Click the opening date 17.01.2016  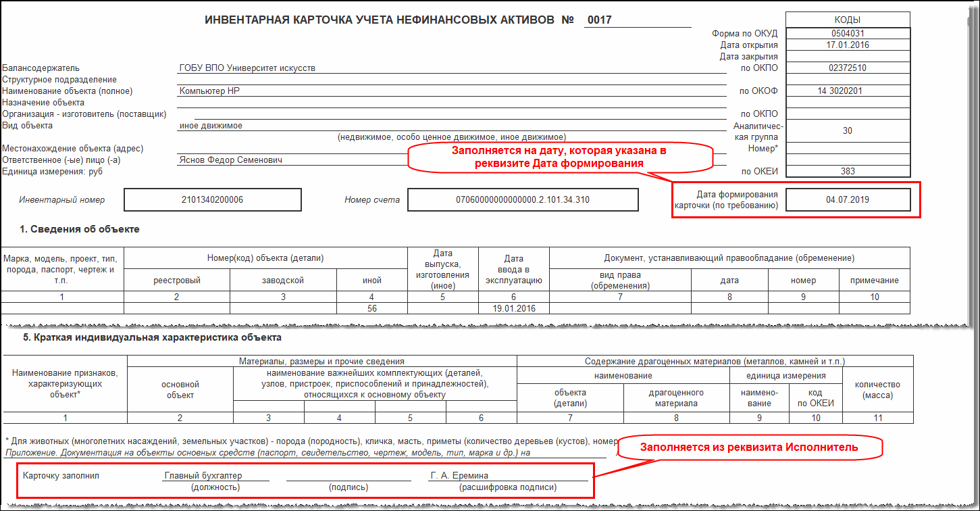[x=848, y=45]
